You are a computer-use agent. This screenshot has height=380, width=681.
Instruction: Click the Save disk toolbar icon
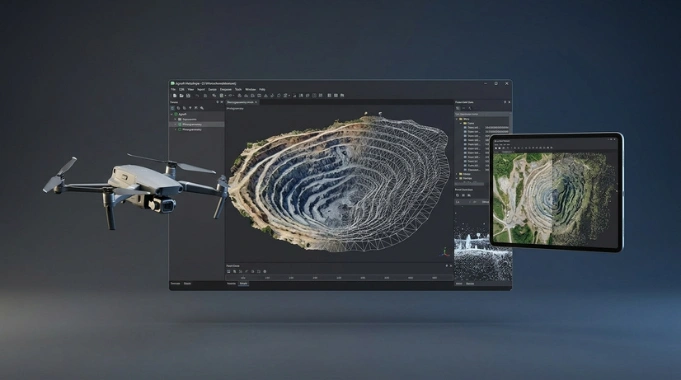[x=188, y=96]
